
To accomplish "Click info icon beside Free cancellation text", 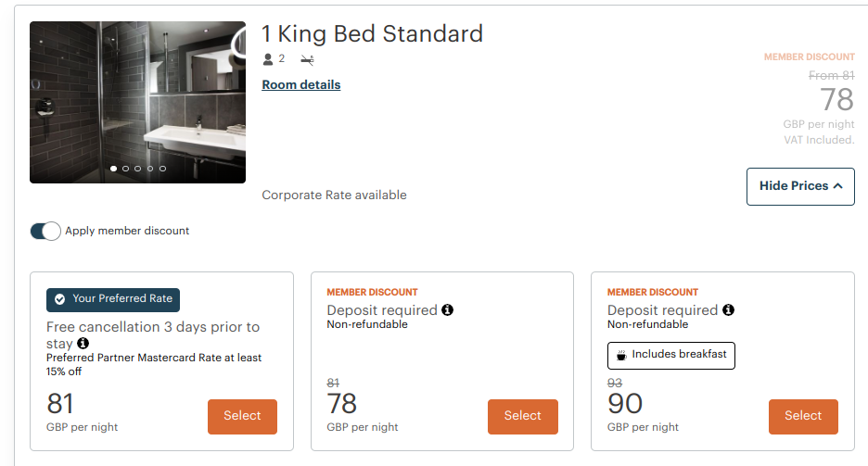I will [83, 344].
